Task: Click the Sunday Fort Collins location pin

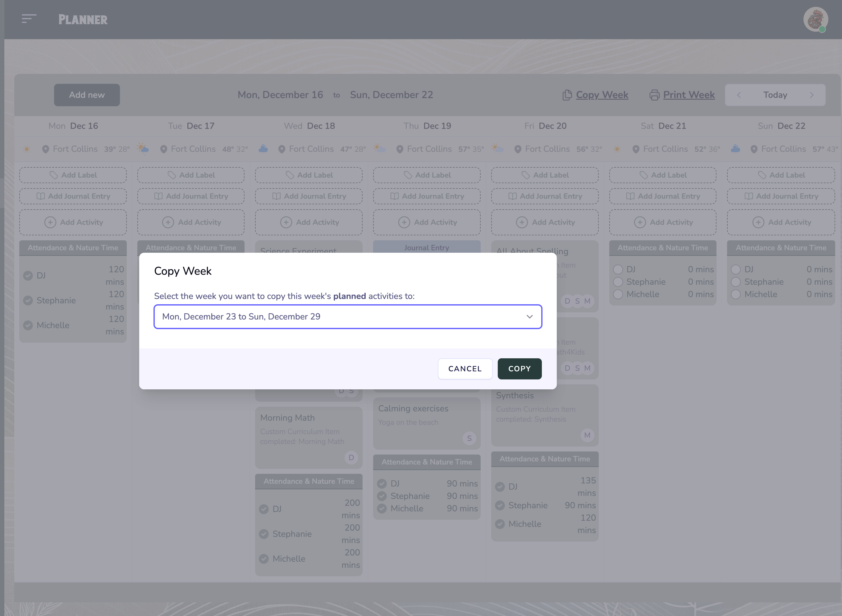Action: coord(754,149)
